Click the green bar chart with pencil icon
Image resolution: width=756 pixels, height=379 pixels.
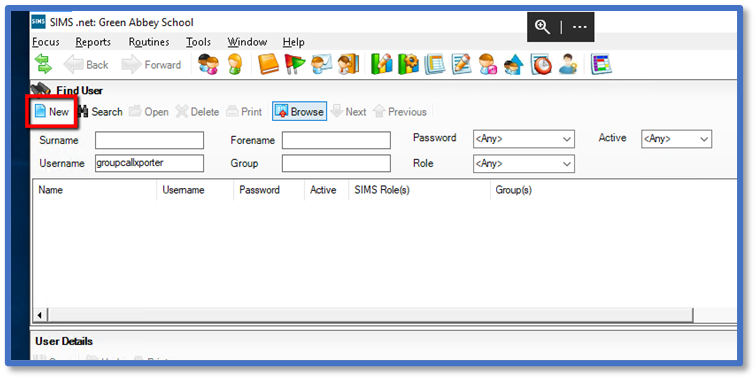point(382,64)
